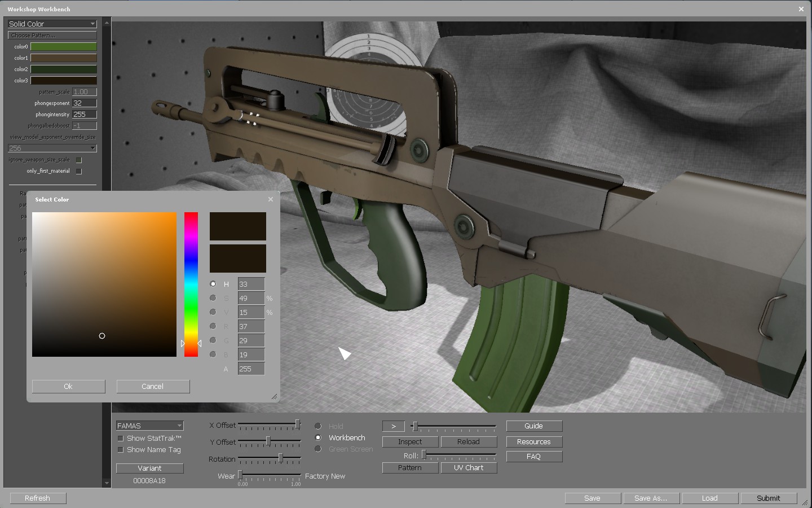Submit the finish to the Workshop
Screen dimensions: 812x508
769,498
